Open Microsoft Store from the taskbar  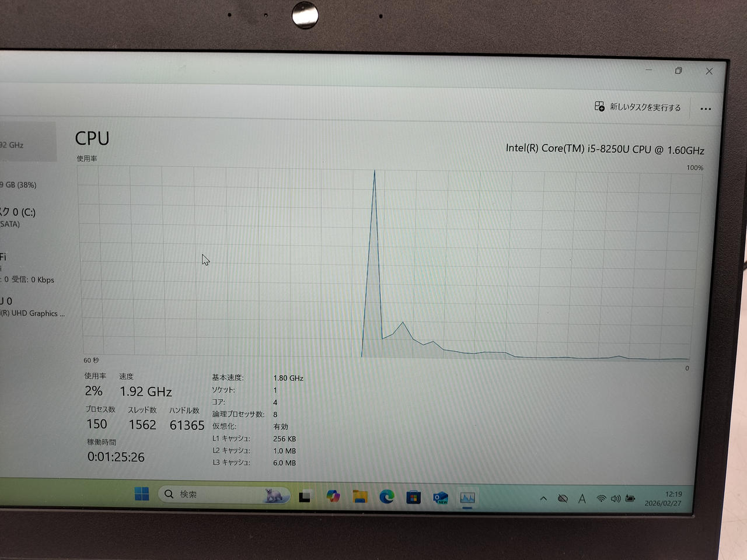pos(413,498)
